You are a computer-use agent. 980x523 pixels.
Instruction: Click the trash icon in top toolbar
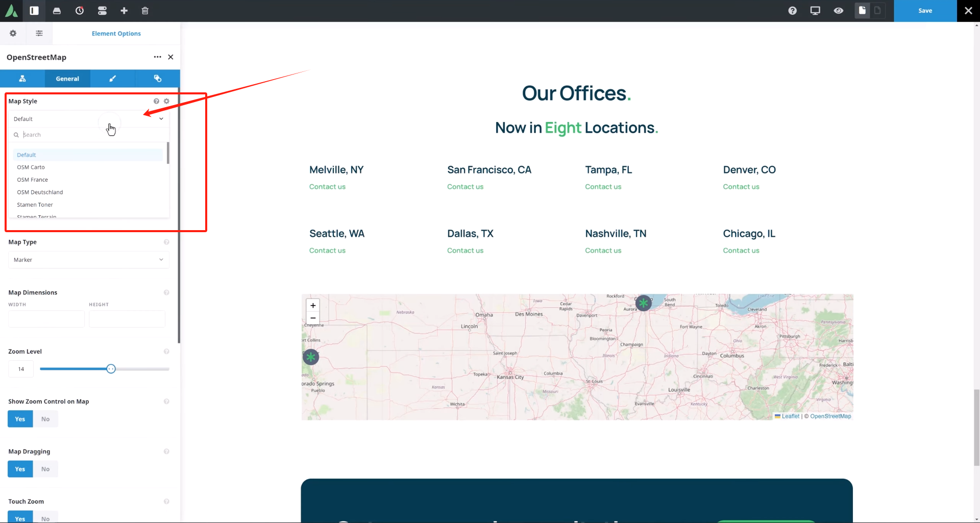[145, 11]
